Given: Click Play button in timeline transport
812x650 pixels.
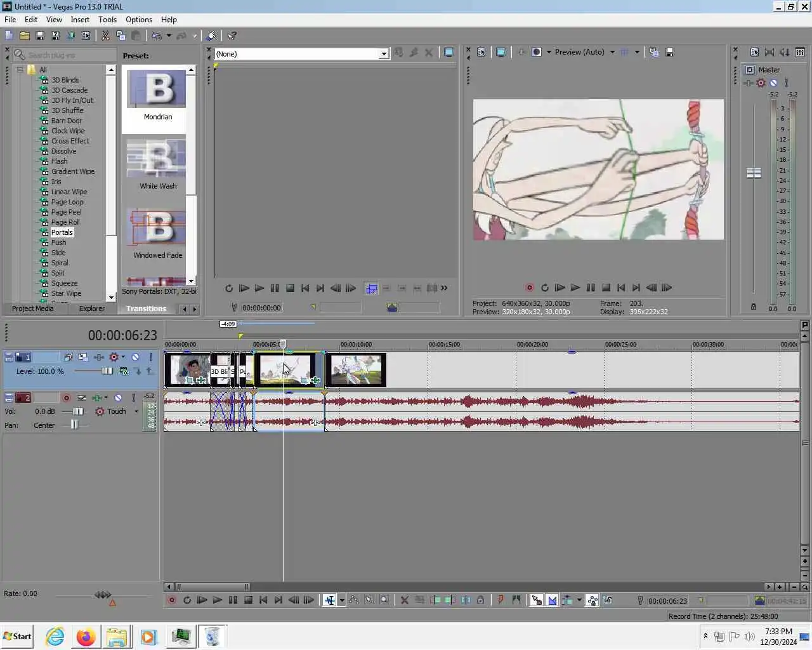Looking at the screenshot, I should 217,600.
